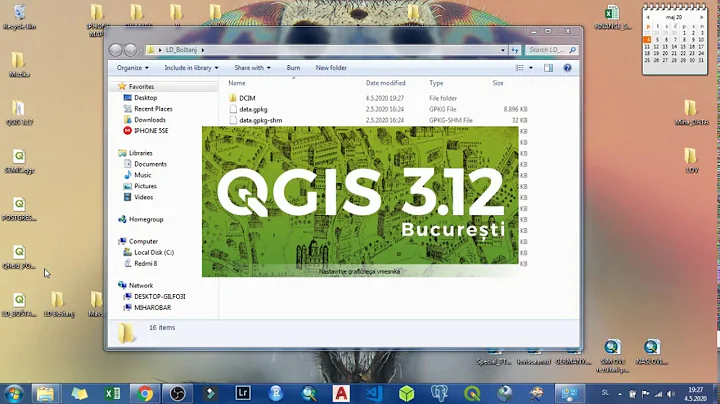
Task: Switch to Google Chrome in the taskbar
Action: click(x=145, y=393)
